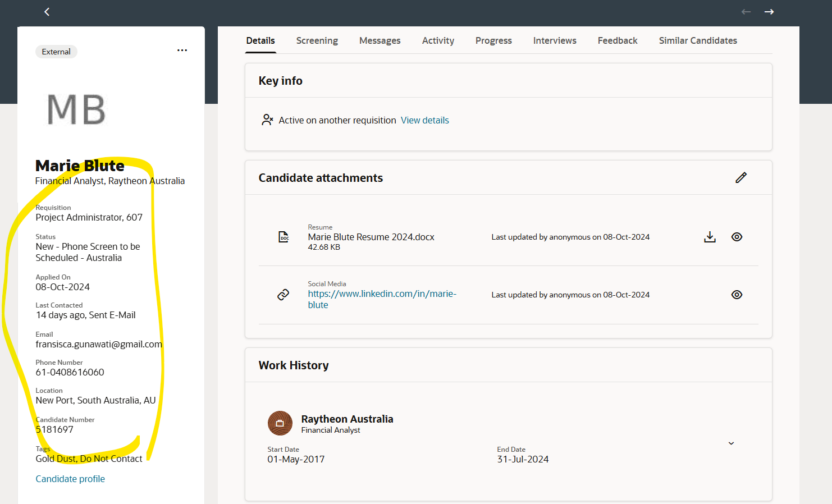
Task: Click the link chain icon beside Social Media
Action: click(x=284, y=295)
